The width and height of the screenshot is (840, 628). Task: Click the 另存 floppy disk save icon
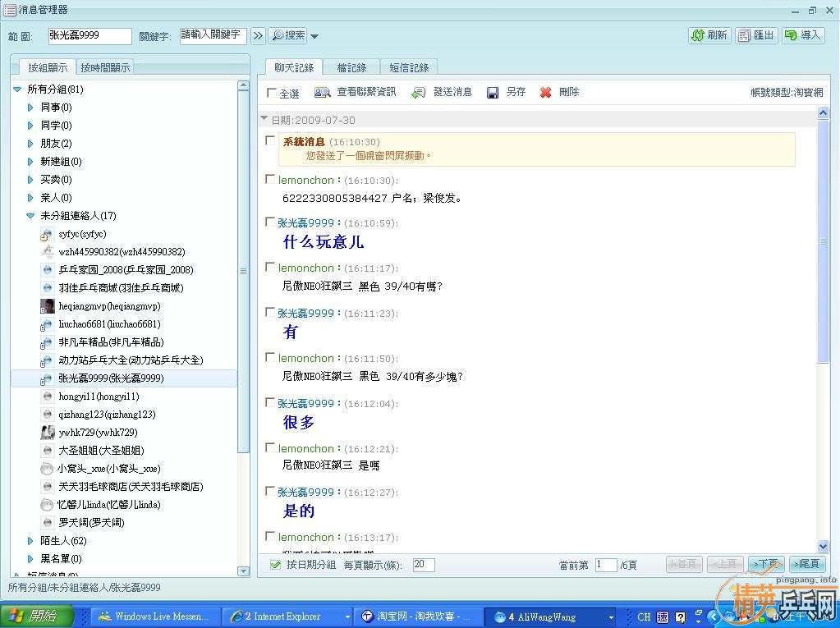point(493,93)
